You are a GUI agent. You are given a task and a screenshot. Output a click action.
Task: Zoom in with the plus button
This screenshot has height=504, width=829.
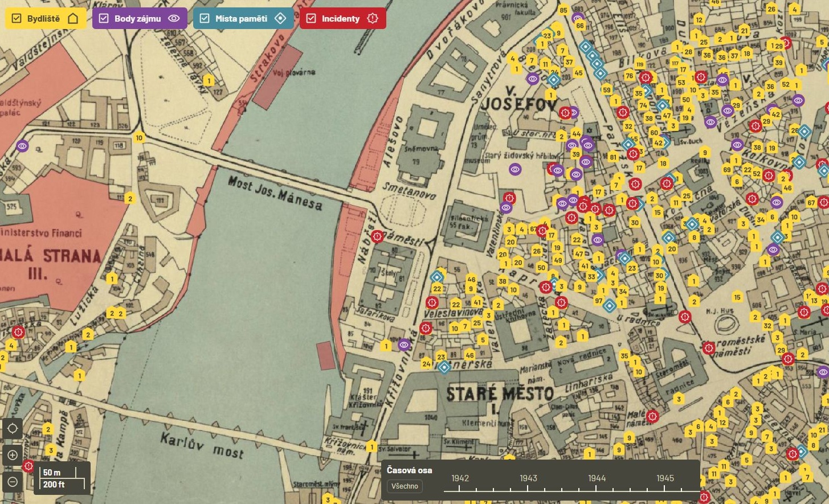click(13, 455)
